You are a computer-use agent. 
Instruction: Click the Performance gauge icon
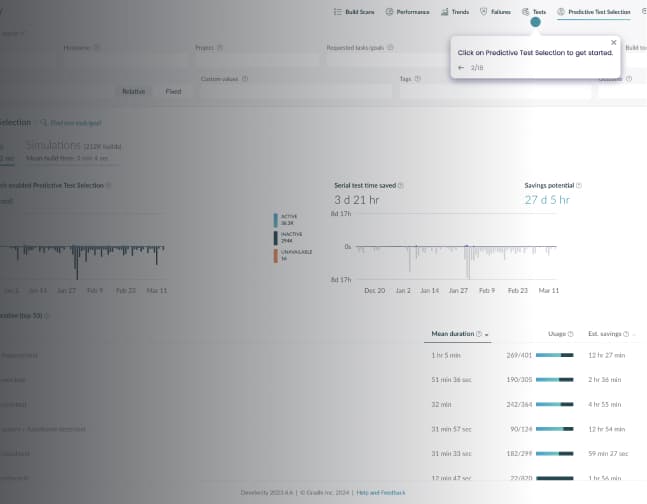[390, 12]
